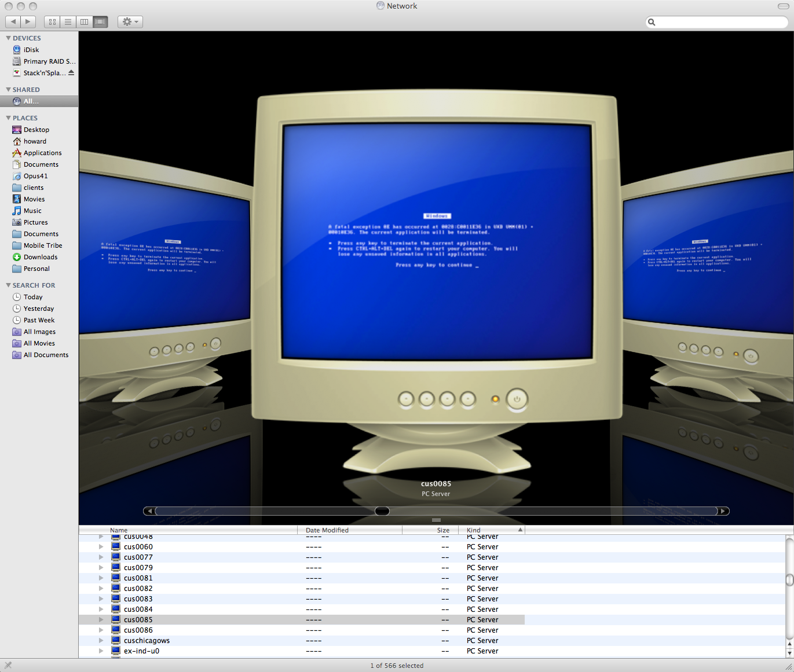
Task: Go forward with the right arrow toolbar button
Action: [28, 22]
